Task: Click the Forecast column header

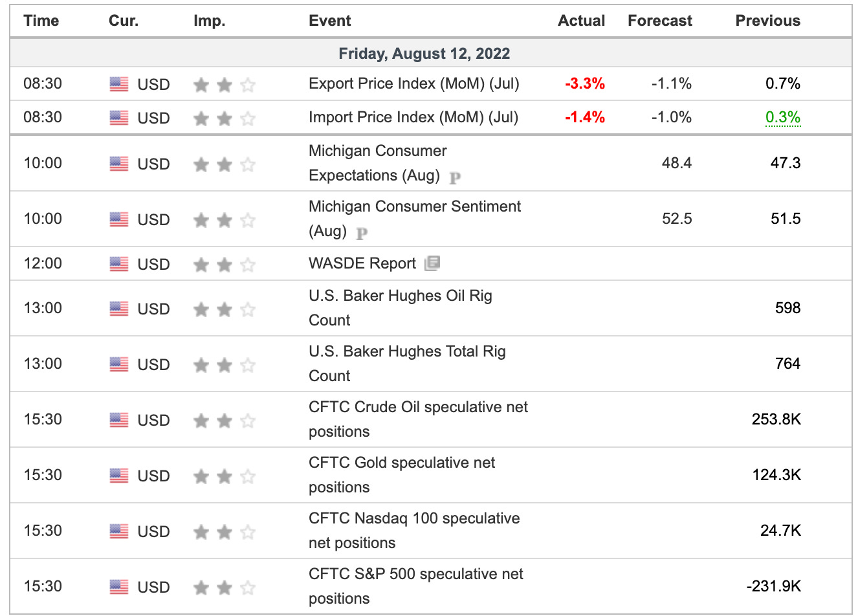Action: pyautogui.click(x=659, y=21)
